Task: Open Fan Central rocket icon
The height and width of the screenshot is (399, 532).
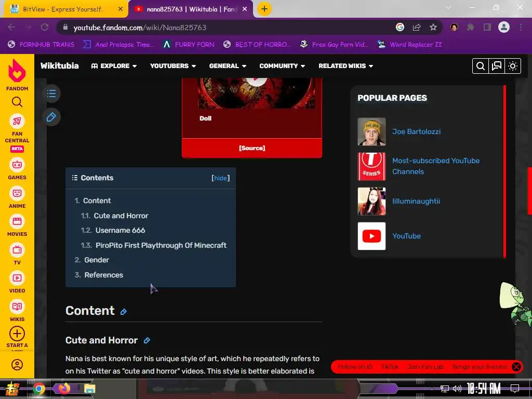Action: (17, 122)
